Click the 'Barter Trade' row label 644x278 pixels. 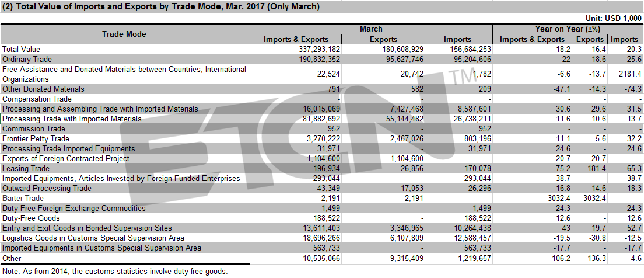pos(23,198)
